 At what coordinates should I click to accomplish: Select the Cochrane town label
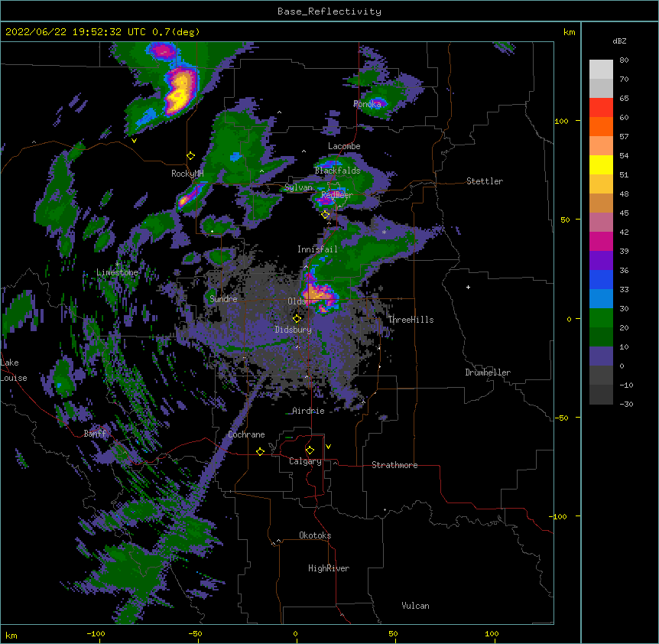point(246,434)
